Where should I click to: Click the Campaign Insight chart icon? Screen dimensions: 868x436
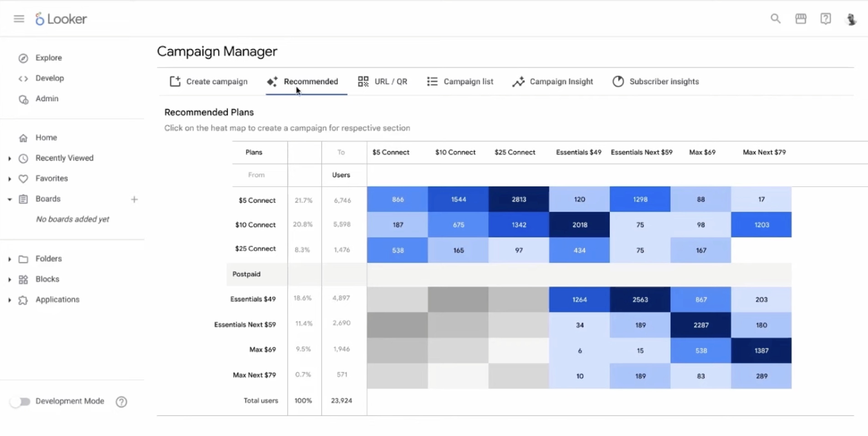tap(518, 81)
